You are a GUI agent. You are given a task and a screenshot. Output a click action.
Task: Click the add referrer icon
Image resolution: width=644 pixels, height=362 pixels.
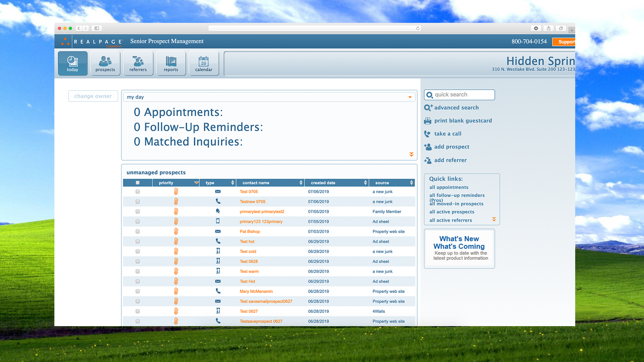pyautogui.click(x=428, y=160)
